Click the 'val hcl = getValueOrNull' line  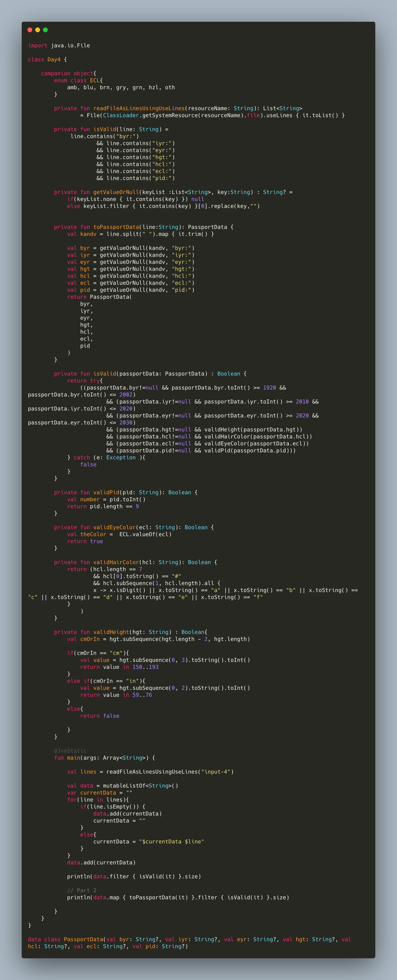131,276
